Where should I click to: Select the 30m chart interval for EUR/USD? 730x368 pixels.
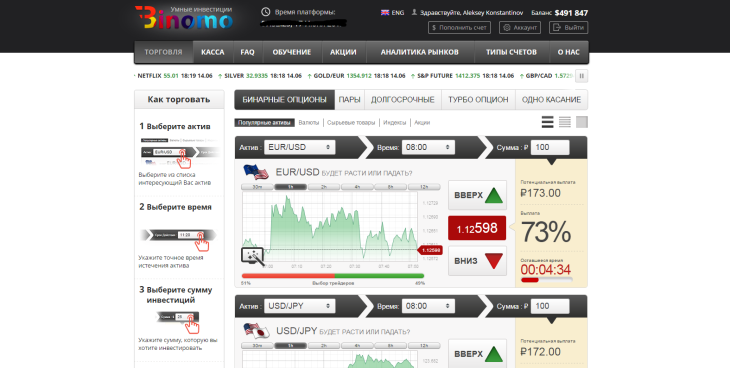pos(257,187)
